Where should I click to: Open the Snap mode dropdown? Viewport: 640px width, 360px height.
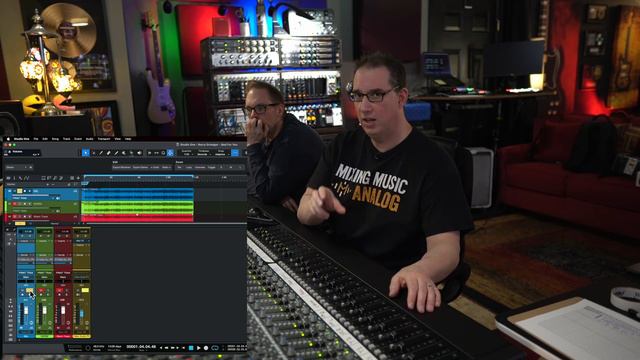tap(221, 153)
